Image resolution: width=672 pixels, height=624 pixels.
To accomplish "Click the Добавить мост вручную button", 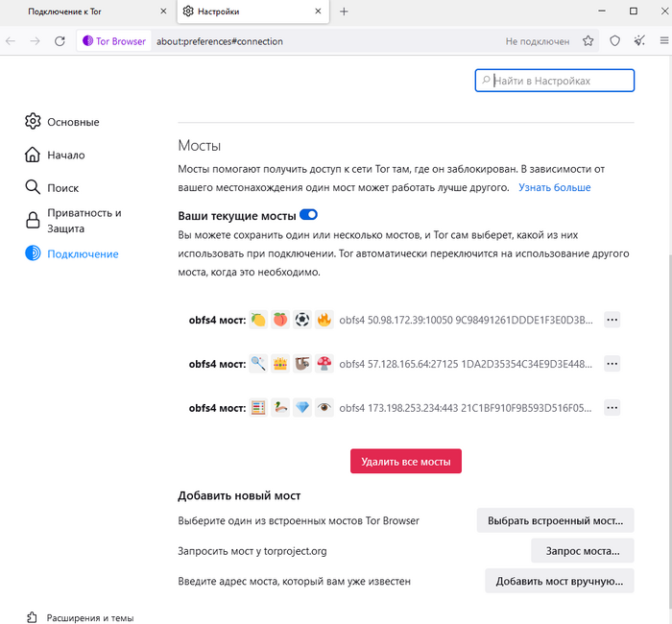I will 560,581.
